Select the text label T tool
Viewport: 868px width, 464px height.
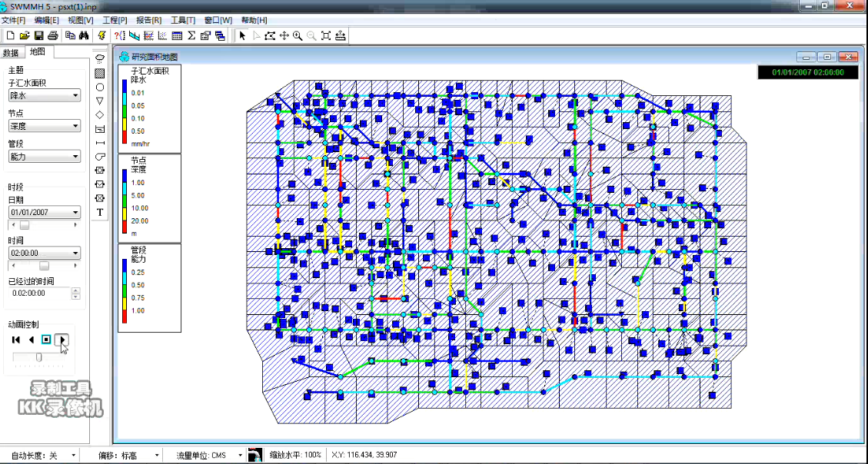(x=100, y=211)
